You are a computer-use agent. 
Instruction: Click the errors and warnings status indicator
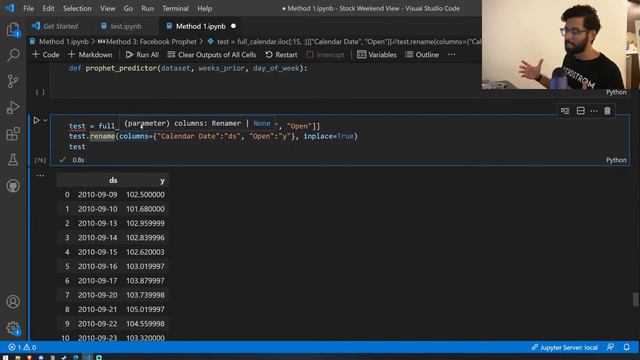22,347
